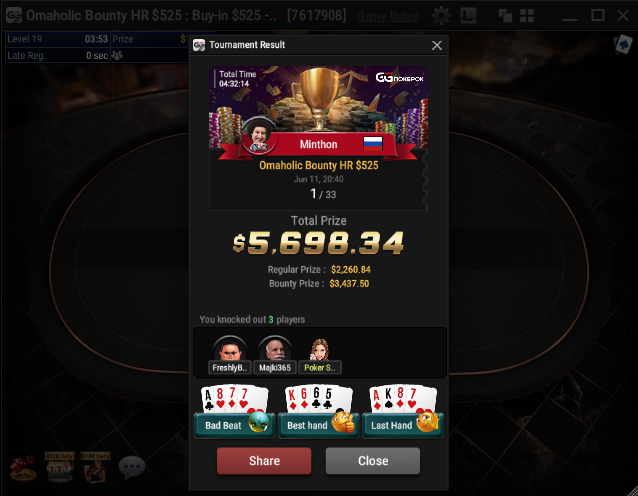Select knocked-out player Majki365
The image size is (638, 496).
275,355
